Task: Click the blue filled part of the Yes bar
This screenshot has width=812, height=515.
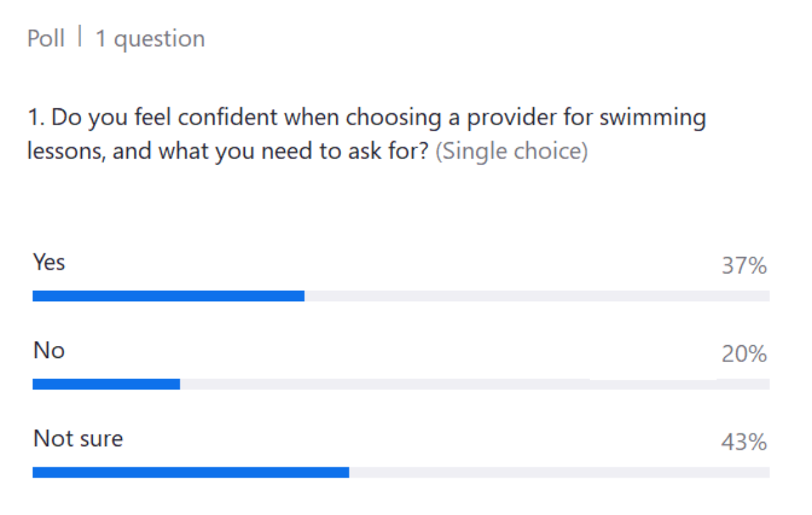Action: pos(168,296)
